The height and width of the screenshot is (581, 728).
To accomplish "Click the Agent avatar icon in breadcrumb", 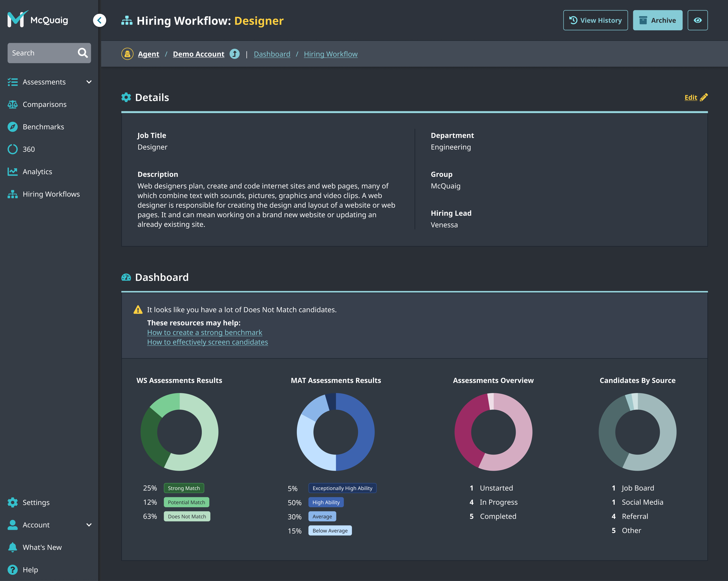I will click(x=127, y=54).
